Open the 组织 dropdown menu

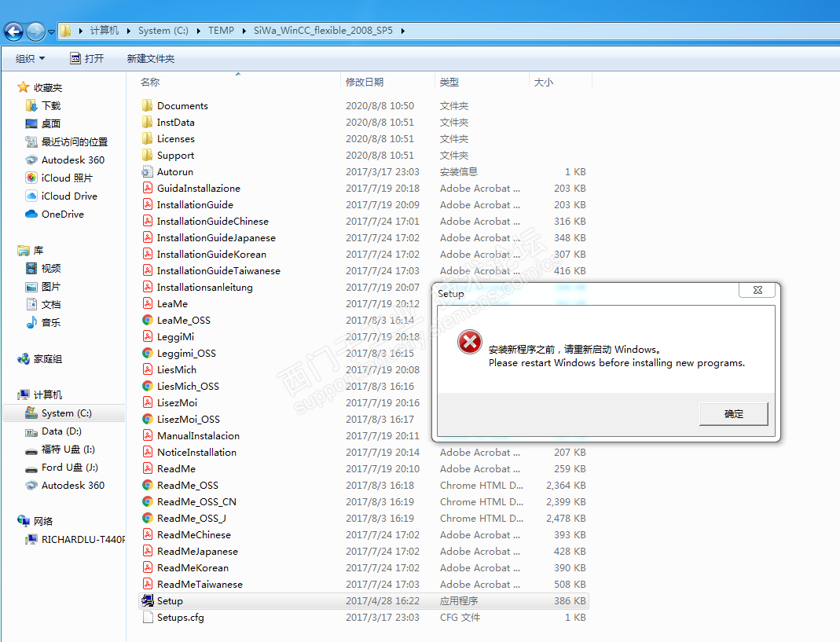click(30, 58)
